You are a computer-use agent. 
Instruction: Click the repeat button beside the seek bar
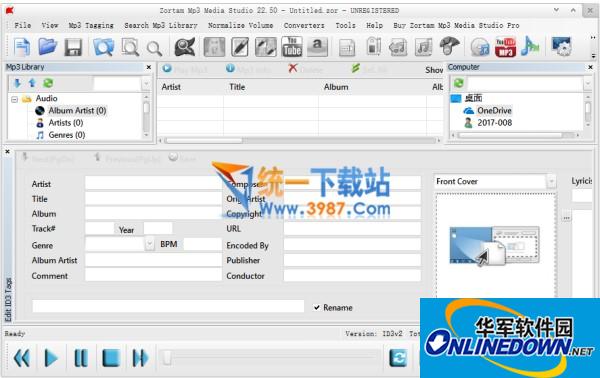click(398, 358)
